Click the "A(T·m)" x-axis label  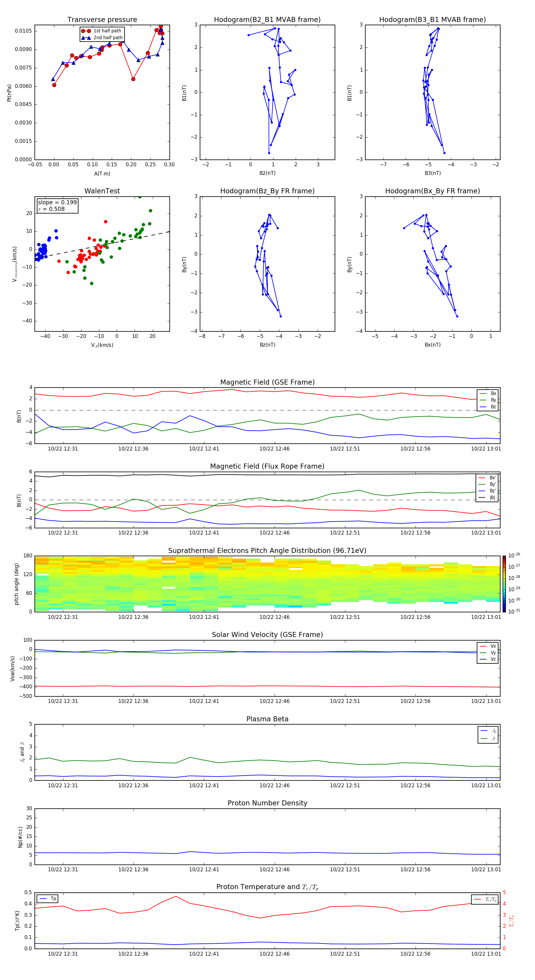click(102, 174)
